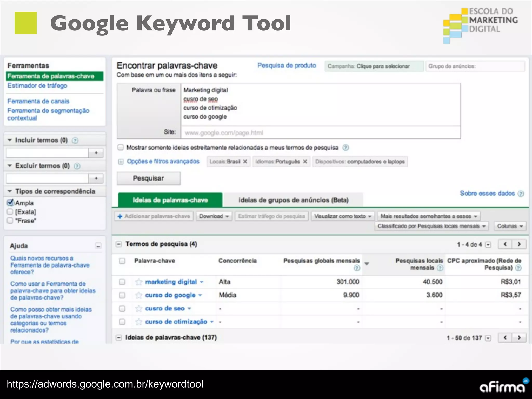Image resolution: width=532 pixels, height=399 pixels.
Task: Uncheck the Ampla match type
Action: click(x=10, y=203)
